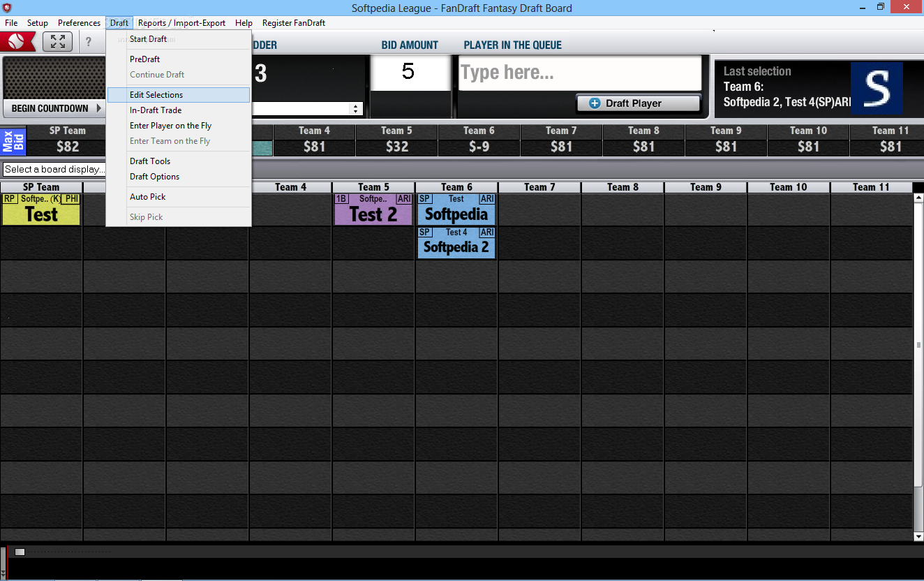Click the blue plus icon on Draft Player
The width and height of the screenshot is (924, 581).
click(x=595, y=103)
